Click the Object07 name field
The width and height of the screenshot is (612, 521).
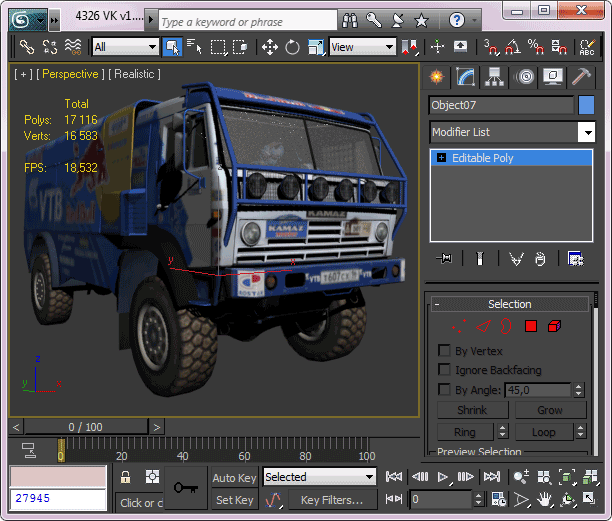click(501, 105)
